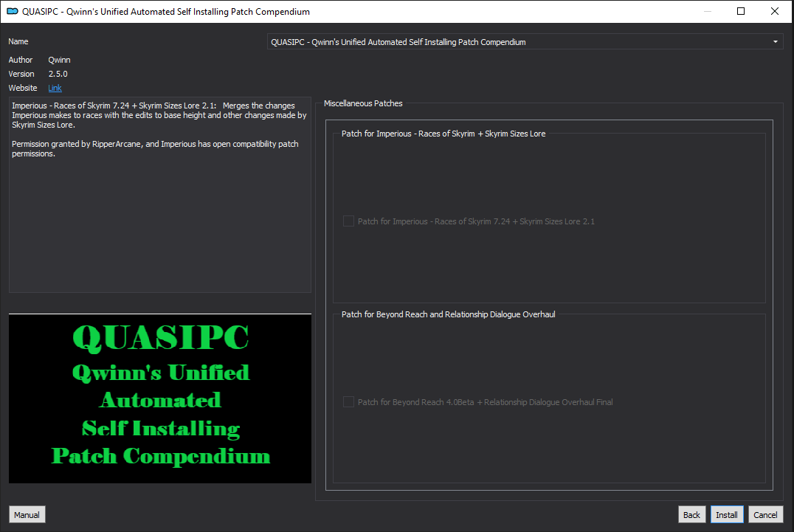Viewport: 794px width, 532px height.
Task: Click 'Patch for Beyond Reach and Relationship Dialogue Overhaul' heading
Action: (448, 314)
